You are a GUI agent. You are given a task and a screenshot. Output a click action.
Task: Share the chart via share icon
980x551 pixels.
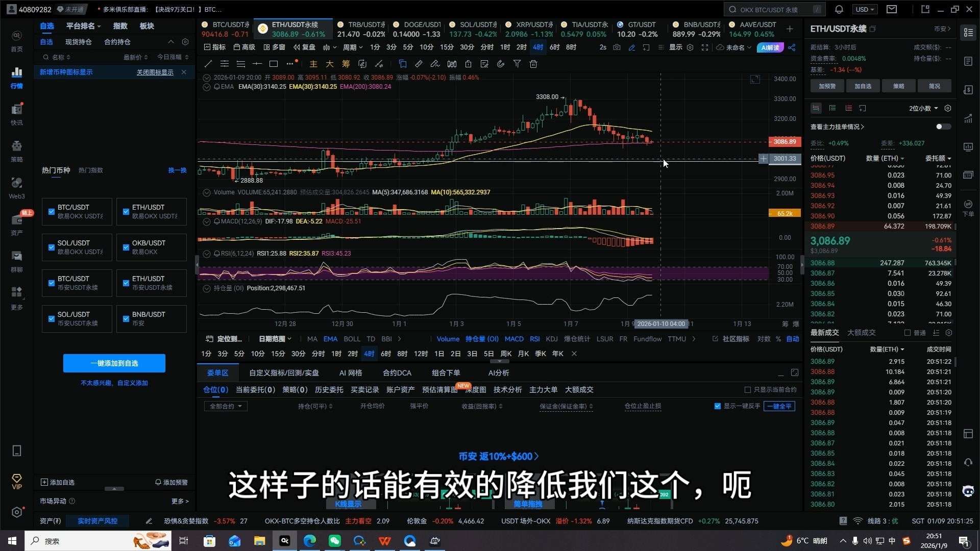[792, 47]
